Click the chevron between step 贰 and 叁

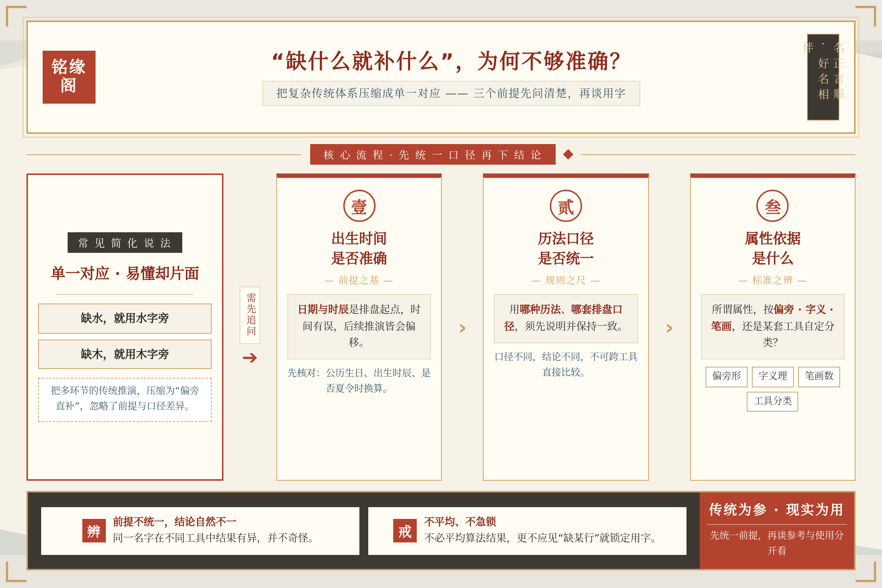click(x=669, y=329)
